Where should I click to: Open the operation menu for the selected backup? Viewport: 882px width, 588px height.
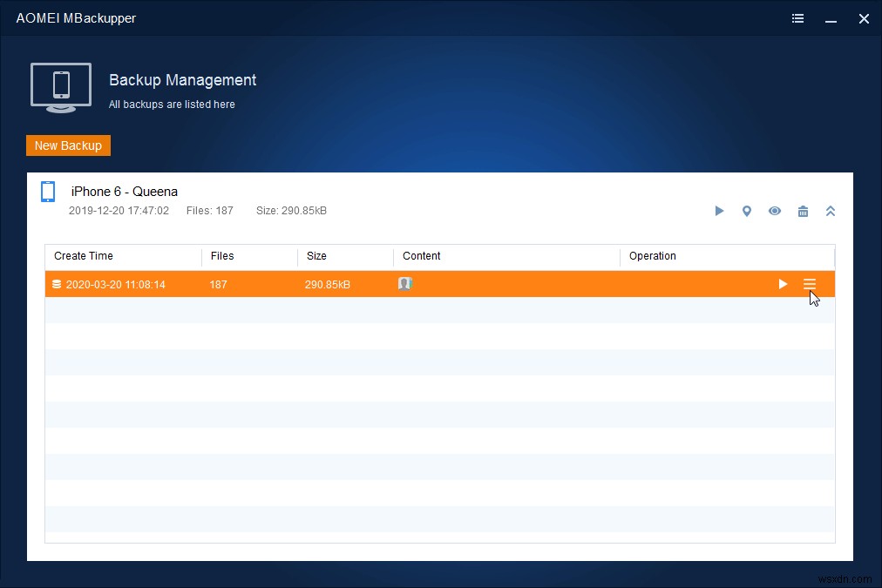810,283
